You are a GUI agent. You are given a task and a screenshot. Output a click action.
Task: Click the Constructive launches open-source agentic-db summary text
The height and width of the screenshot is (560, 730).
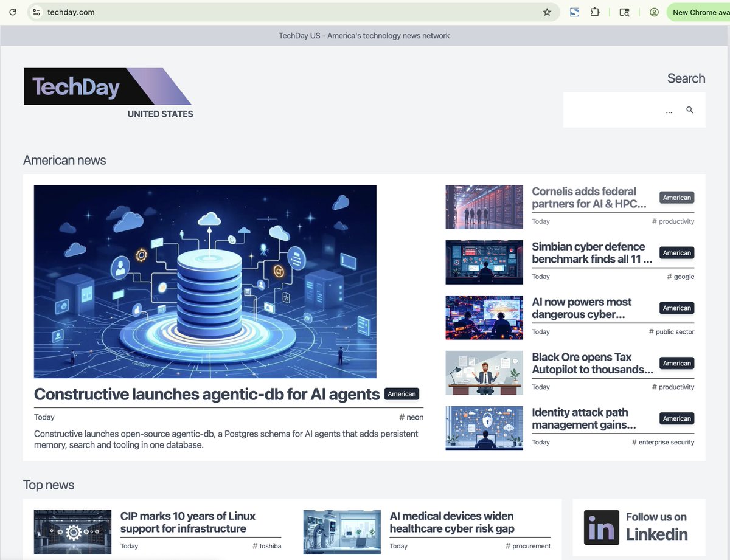226,439
